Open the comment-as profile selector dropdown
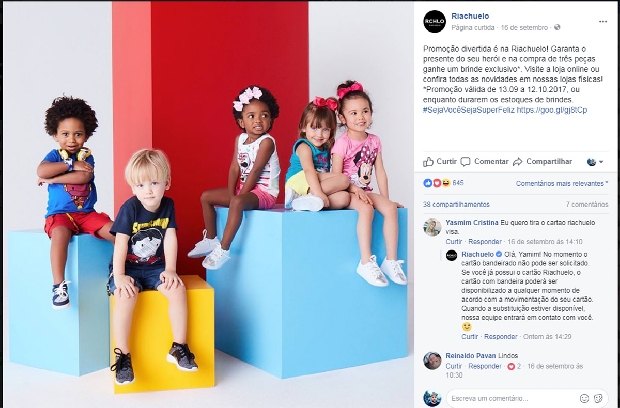 (595, 162)
